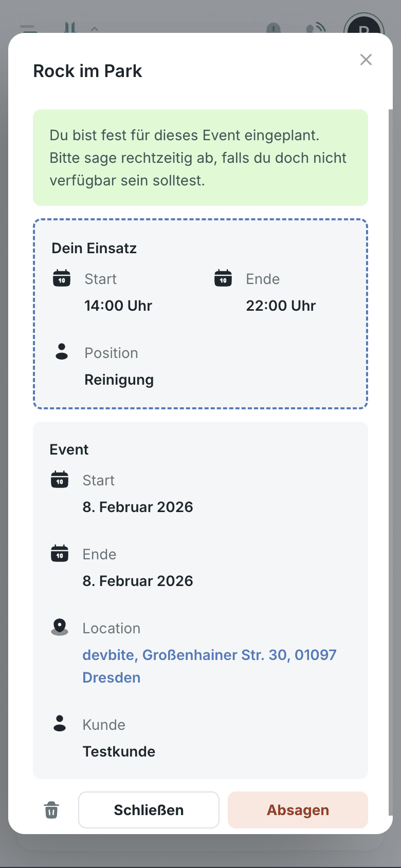Click the 14:00 Uhr start time
Image resolution: width=401 pixels, height=868 pixels.
[118, 306]
